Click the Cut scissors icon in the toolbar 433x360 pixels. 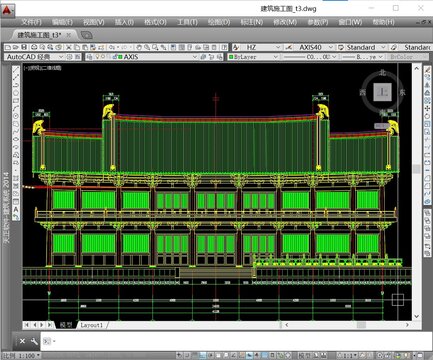[x=69, y=47]
